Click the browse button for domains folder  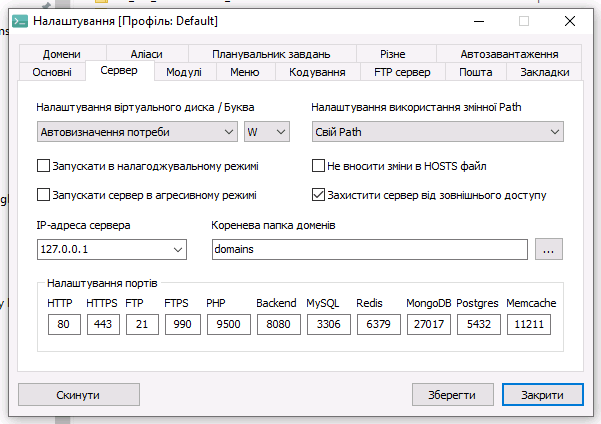[x=547, y=250]
